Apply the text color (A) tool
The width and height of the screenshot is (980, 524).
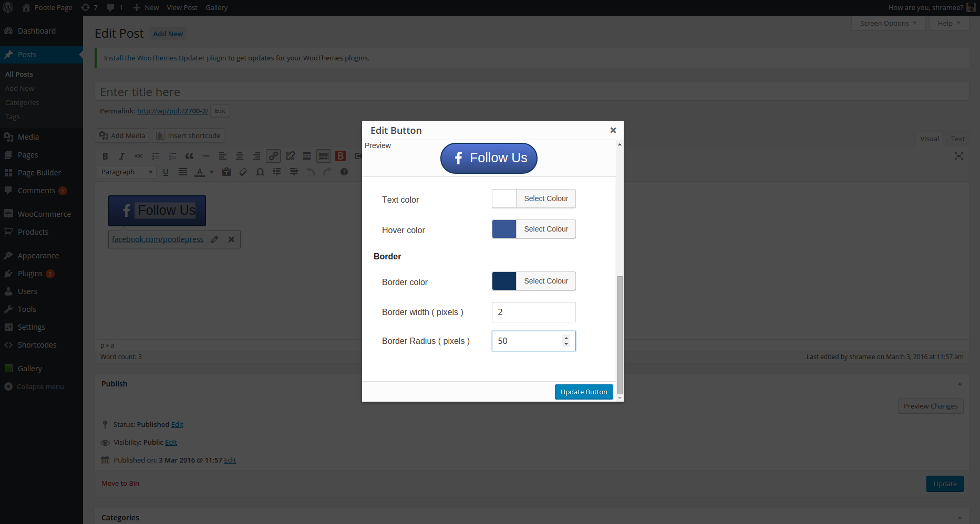click(200, 172)
